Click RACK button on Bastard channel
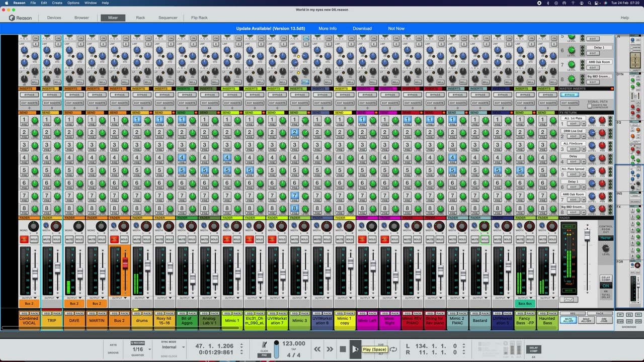Screen dimensions: 644x362 [x=485, y=313]
